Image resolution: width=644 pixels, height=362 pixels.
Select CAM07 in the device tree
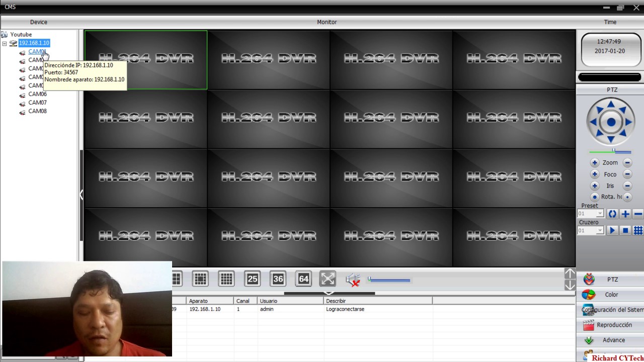coord(37,103)
